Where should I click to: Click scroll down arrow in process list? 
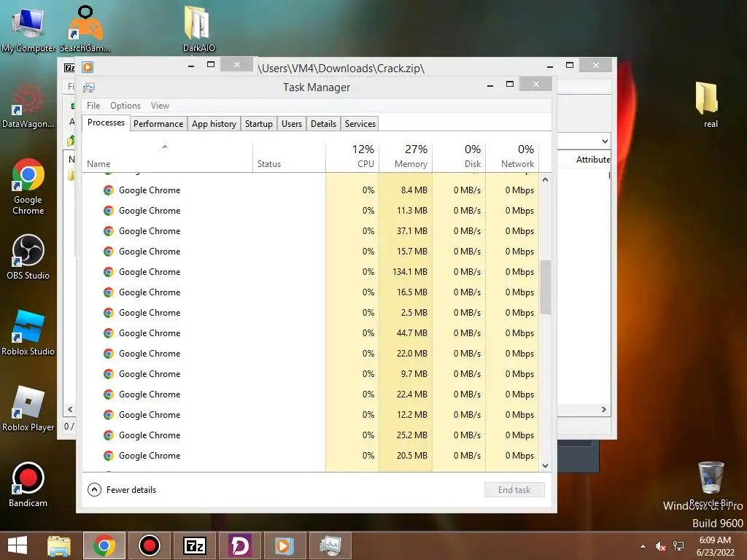[x=546, y=466]
